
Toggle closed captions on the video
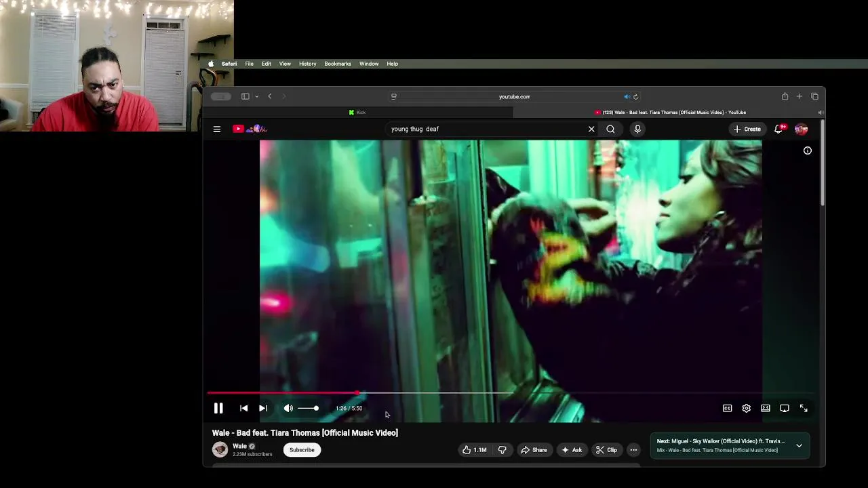click(x=727, y=408)
